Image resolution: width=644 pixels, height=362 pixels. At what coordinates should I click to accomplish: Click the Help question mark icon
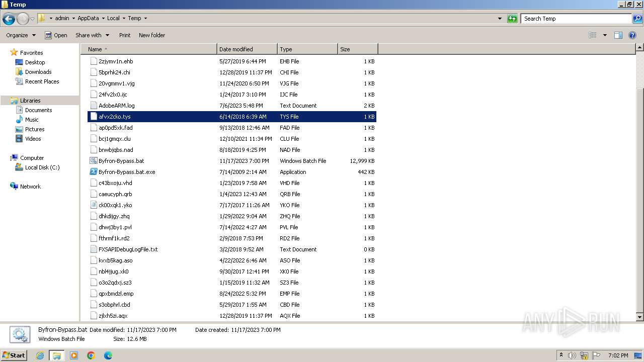[x=633, y=35]
